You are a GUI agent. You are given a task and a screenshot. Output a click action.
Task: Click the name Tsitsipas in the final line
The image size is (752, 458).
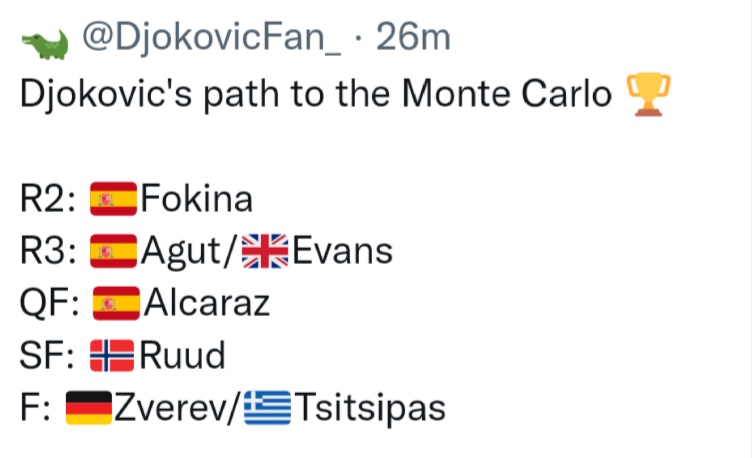(369, 408)
